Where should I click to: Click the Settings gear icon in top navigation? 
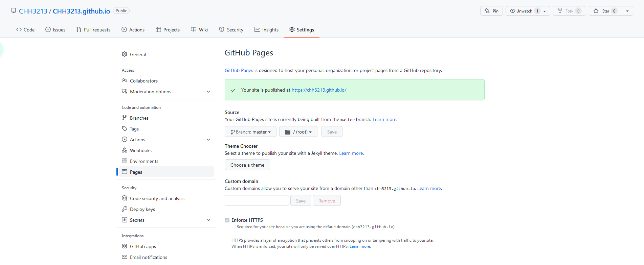click(292, 29)
